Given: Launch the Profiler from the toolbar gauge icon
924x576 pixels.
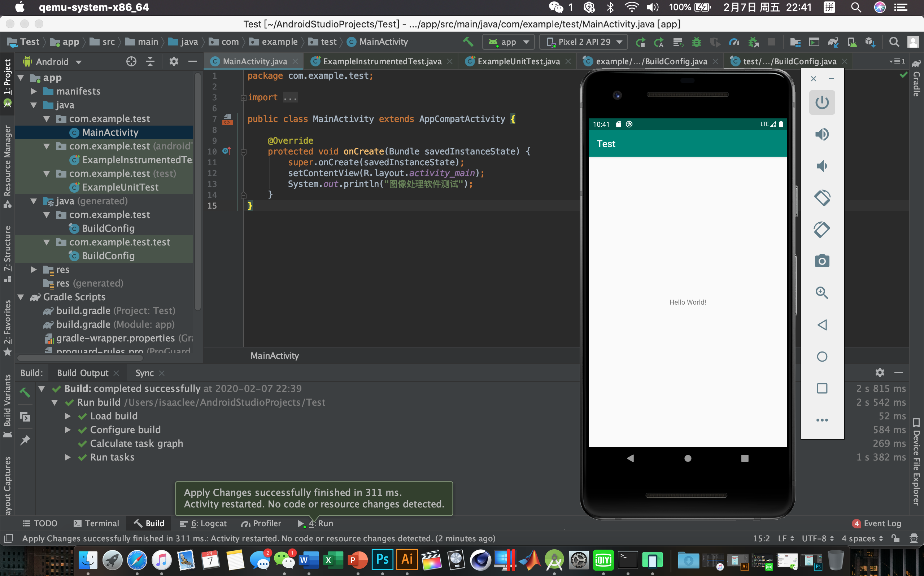Looking at the screenshot, I should [x=734, y=42].
